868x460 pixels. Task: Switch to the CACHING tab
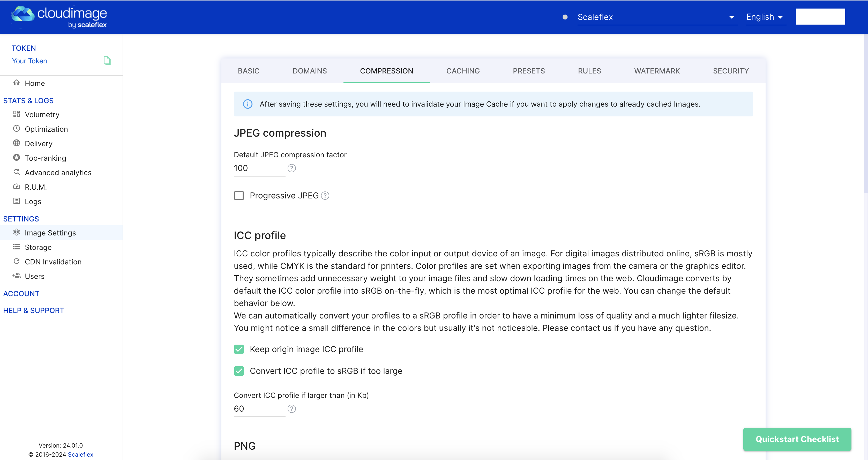(463, 71)
